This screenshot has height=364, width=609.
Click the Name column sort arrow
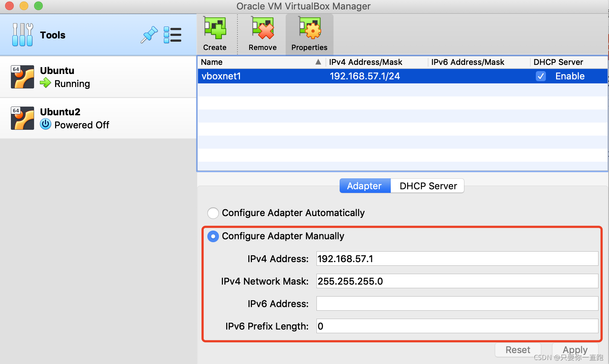pyautogui.click(x=318, y=62)
